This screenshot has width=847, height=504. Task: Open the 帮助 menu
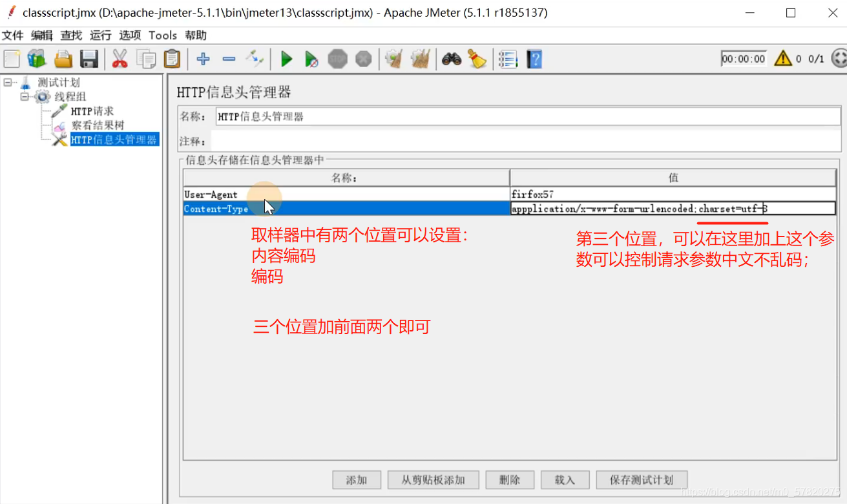click(196, 36)
